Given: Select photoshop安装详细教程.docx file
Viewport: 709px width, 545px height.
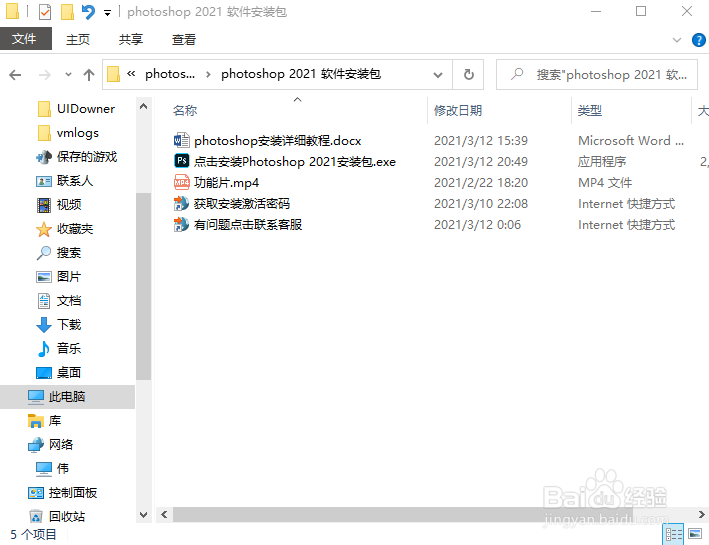Looking at the screenshot, I should pyautogui.click(x=277, y=141).
